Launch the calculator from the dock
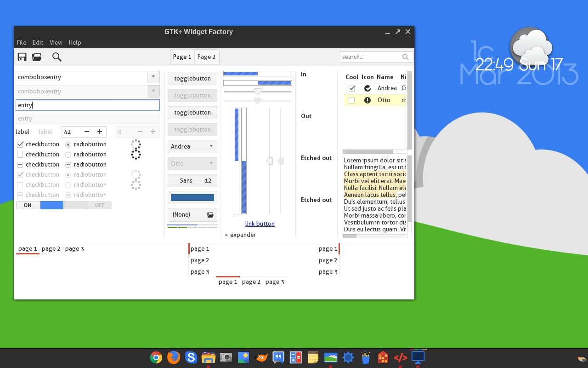The image size is (588, 368). (x=296, y=357)
